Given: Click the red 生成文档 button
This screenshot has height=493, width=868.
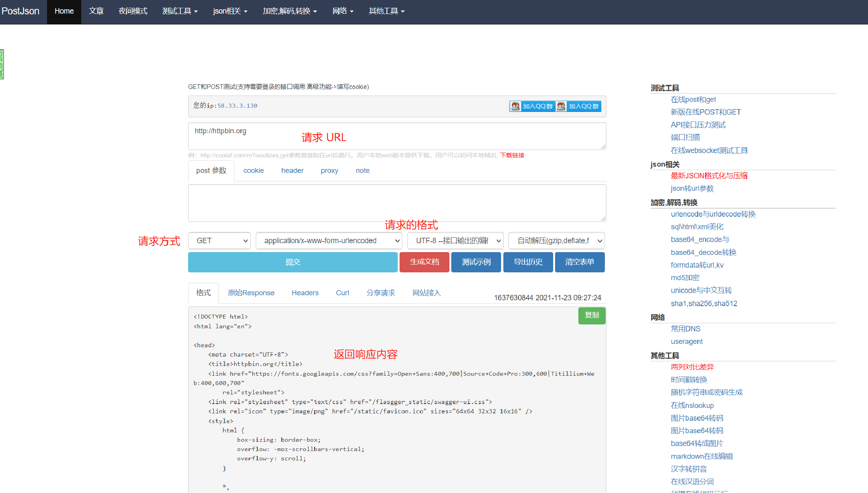Looking at the screenshot, I should click(x=424, y=262).
